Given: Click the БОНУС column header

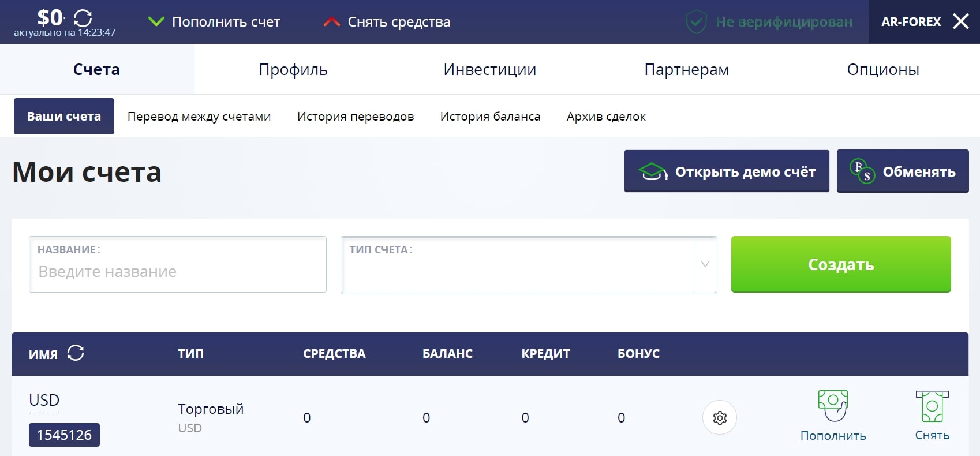Looking at the screenshot, I should tap(638, 354).
